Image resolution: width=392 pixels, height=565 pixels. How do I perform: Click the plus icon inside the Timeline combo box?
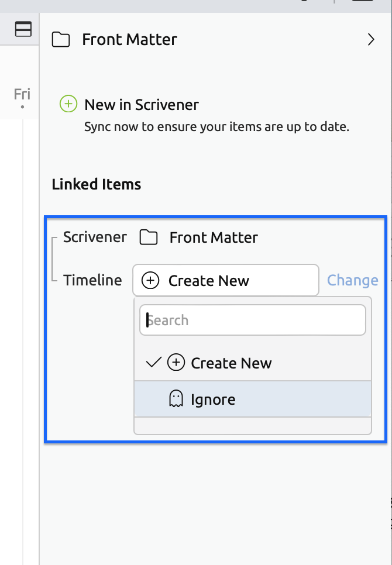[x=150, y=281]
